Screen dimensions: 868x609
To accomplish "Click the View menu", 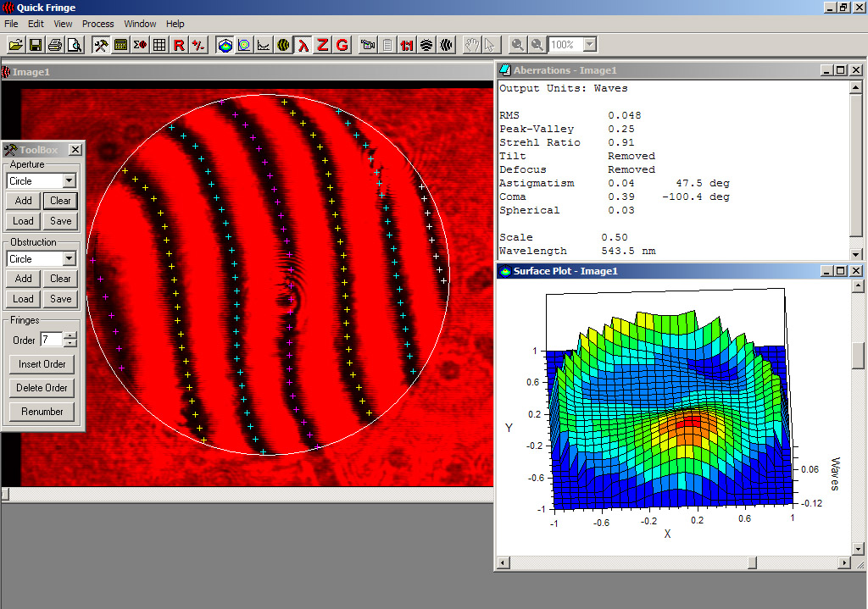I will tap(63, 24).
